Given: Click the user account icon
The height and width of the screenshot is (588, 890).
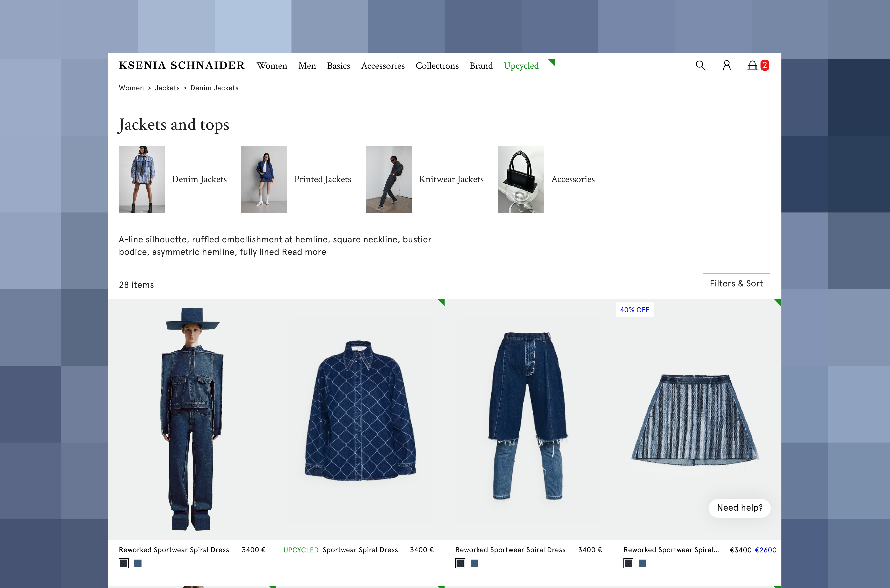Looking at the screenshot, I should pyautogui.click(x=726, y=66).
